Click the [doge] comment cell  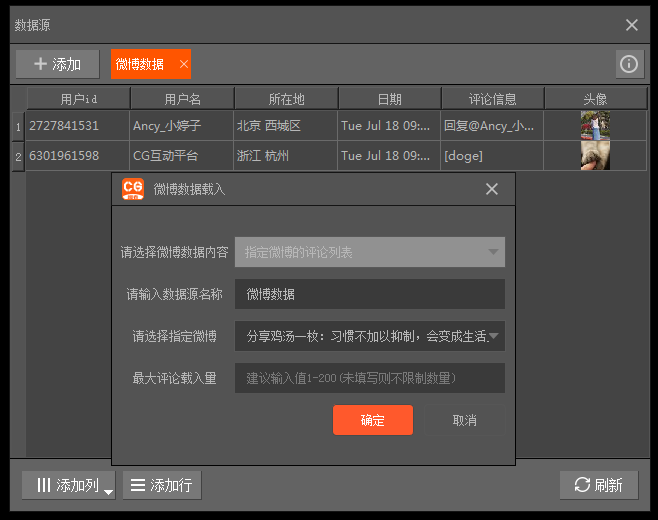(492, 156)
